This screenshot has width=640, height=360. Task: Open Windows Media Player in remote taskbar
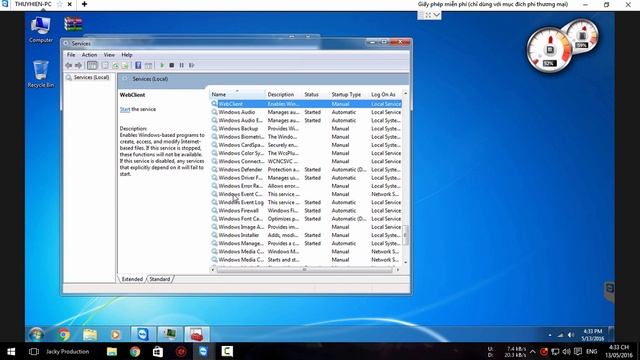(x=116, y=335)
